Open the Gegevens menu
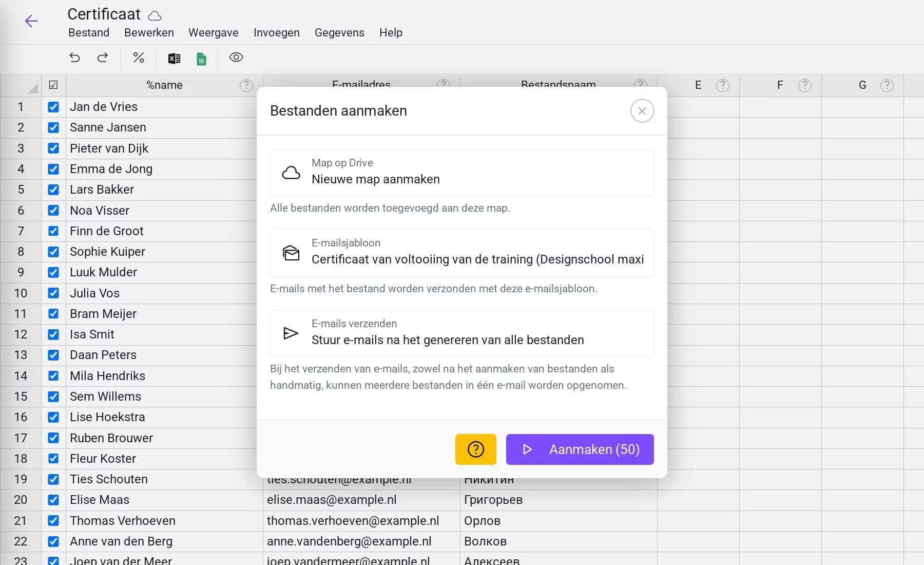924x565 pixels. click(339, 33)
